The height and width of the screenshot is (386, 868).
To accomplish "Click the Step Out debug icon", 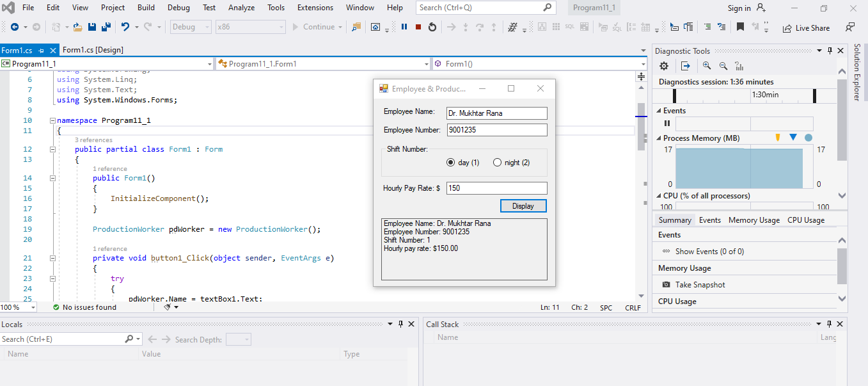I will [x=494, y=28].
